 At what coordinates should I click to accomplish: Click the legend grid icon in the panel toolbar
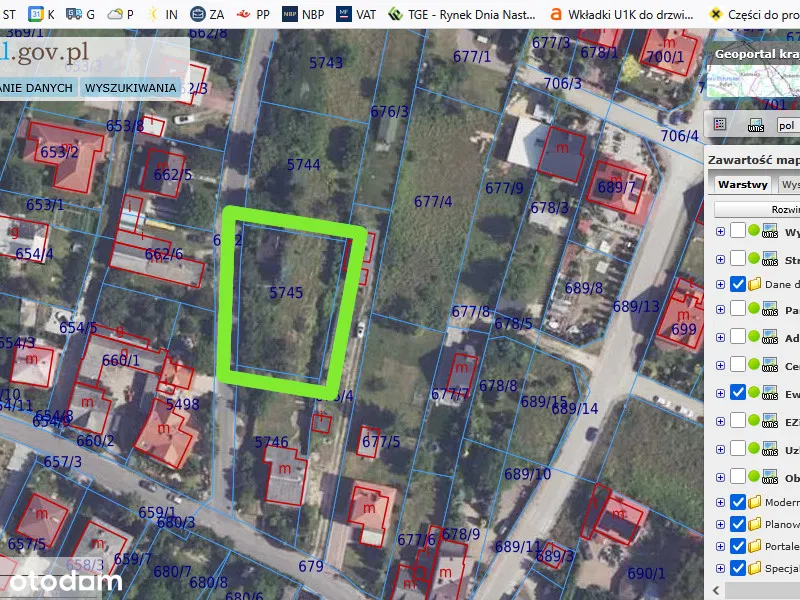720,125
